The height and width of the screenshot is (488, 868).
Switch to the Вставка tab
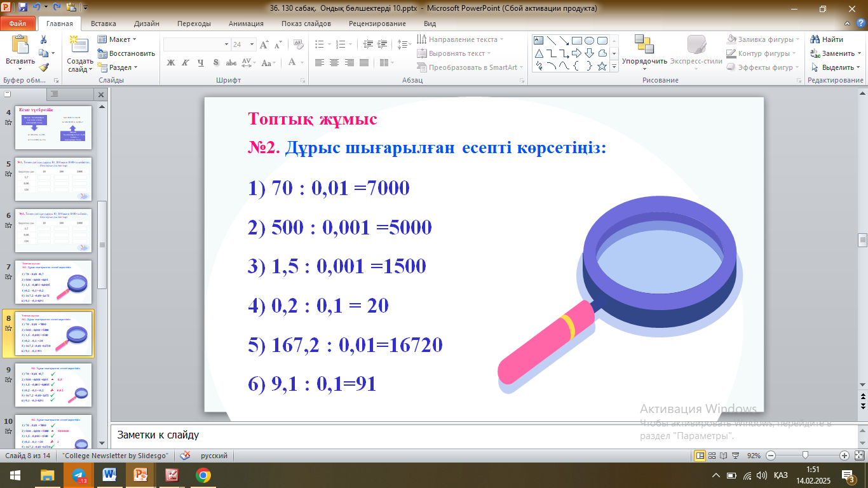coord(104,24)
